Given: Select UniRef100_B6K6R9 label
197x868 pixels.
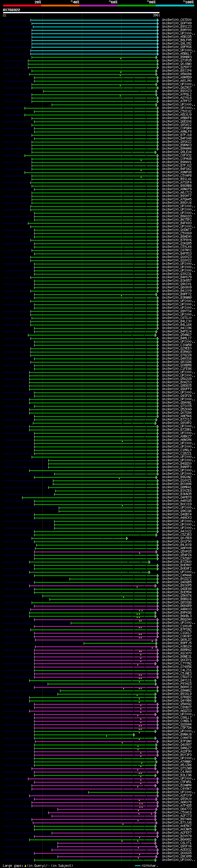Looking at the screenshot, I should click(x=176, y=606).
